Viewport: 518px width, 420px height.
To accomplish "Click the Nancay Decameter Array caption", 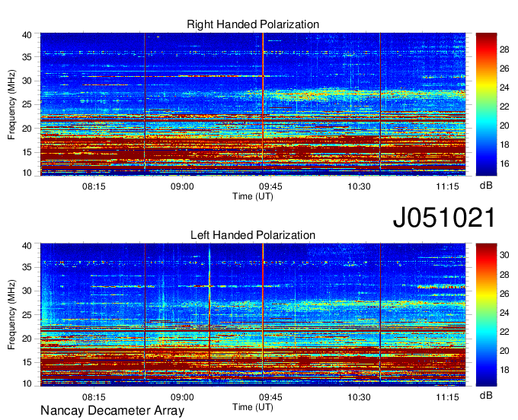I will 112,411.
